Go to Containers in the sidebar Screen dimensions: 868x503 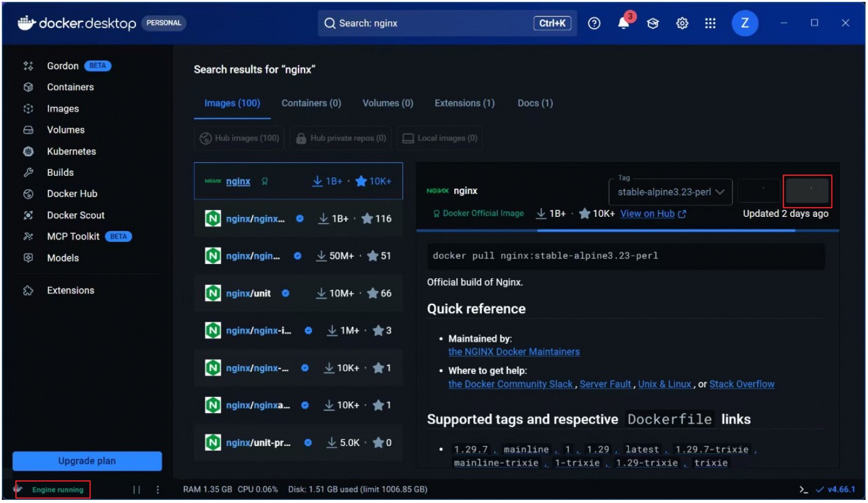point(86,87)
